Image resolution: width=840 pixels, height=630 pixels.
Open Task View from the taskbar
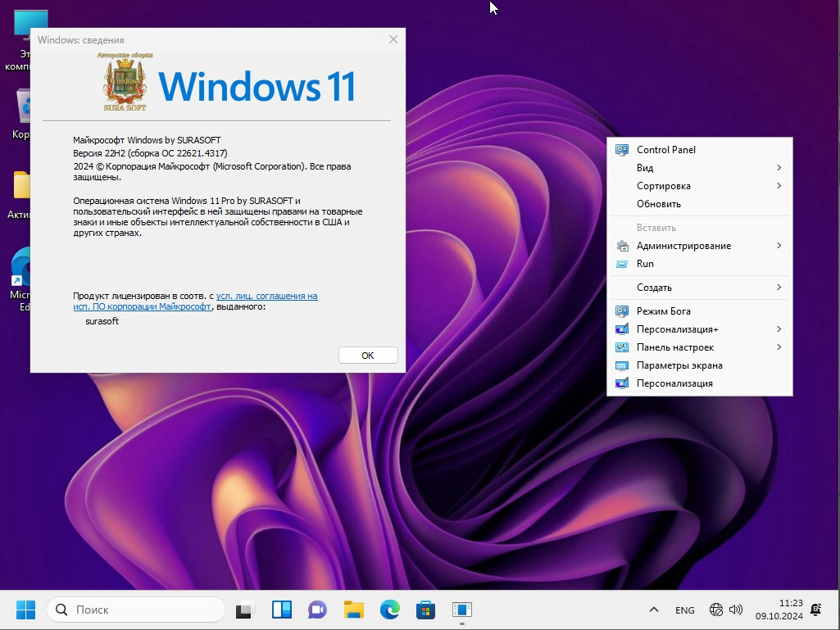[x=244, y=610]
